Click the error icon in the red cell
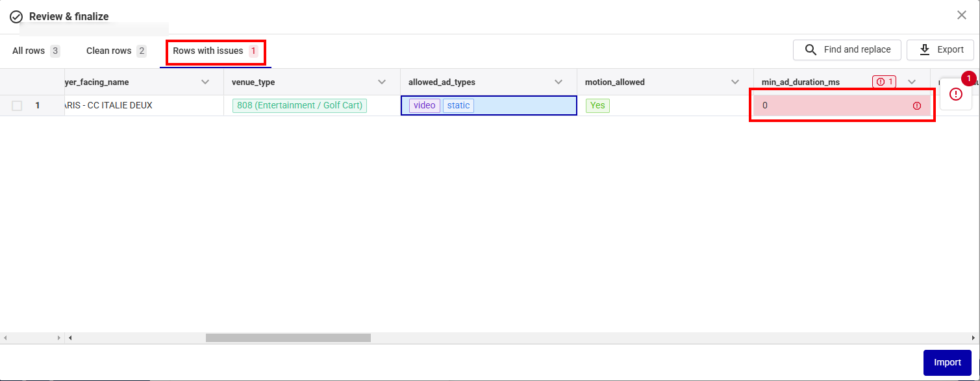The height and width of the screenshot is (381, 980). point(917,106)
